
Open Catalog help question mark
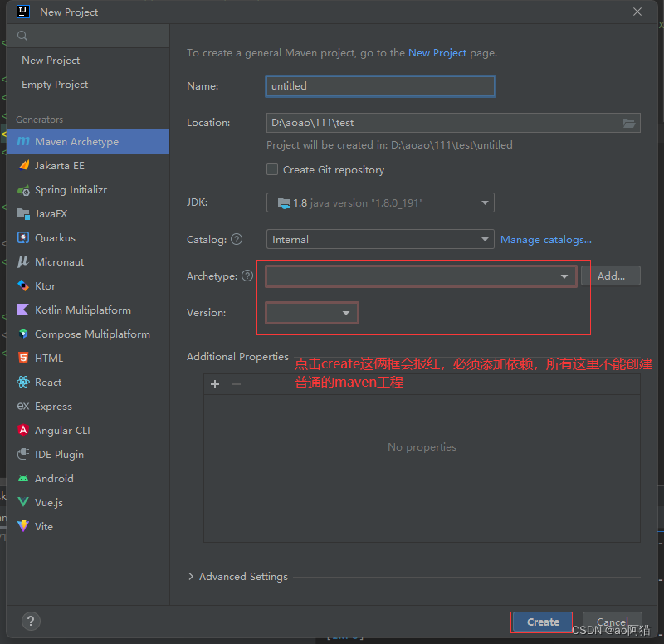pos(237,240)
